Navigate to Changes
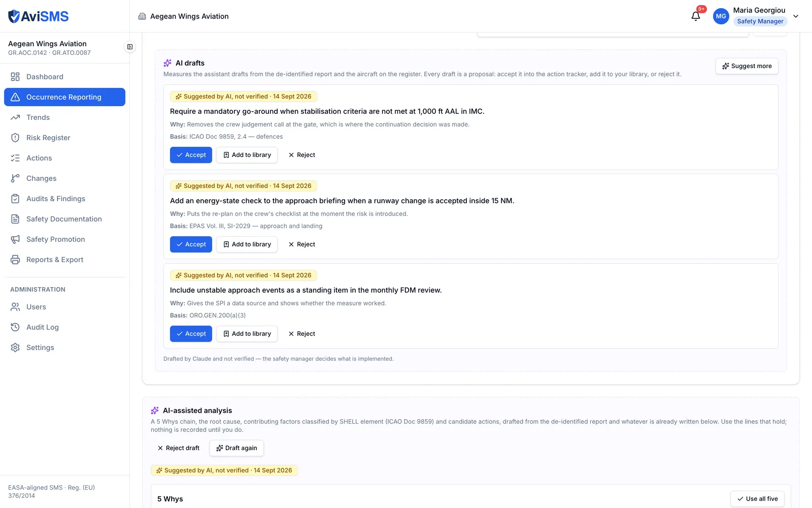The image size is (812, 508). point(64,178)
